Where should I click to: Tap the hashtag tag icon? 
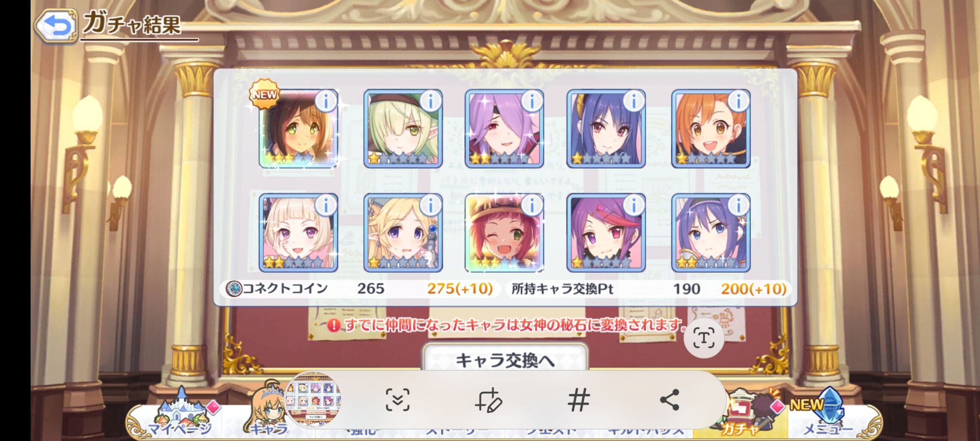(x=578, y=400)
